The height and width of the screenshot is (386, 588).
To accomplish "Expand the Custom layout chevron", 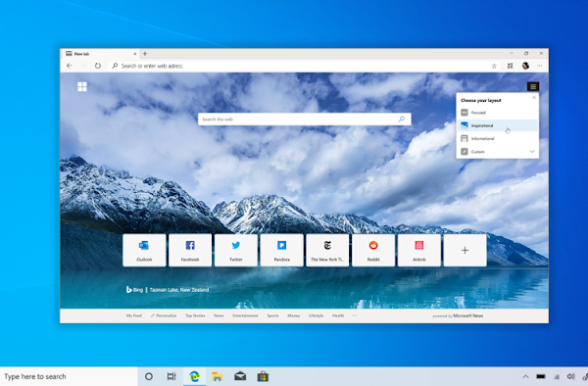I will [532, 152].
